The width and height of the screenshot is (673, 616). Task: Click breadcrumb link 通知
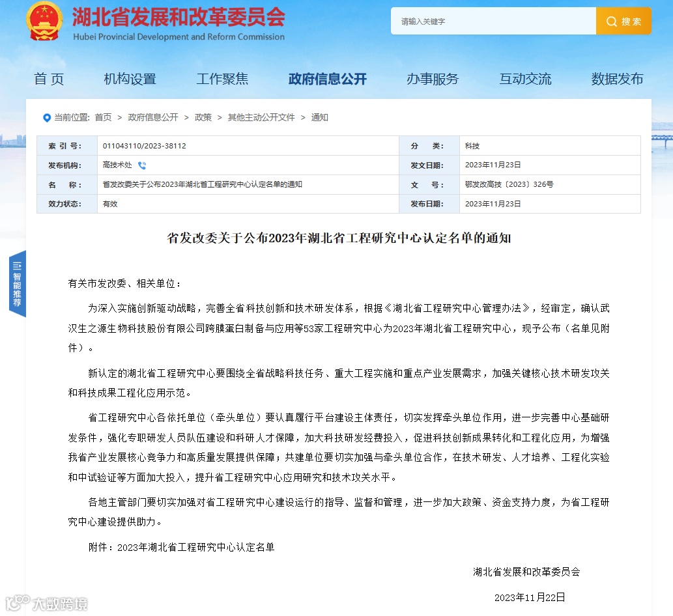tap(320, 118)
